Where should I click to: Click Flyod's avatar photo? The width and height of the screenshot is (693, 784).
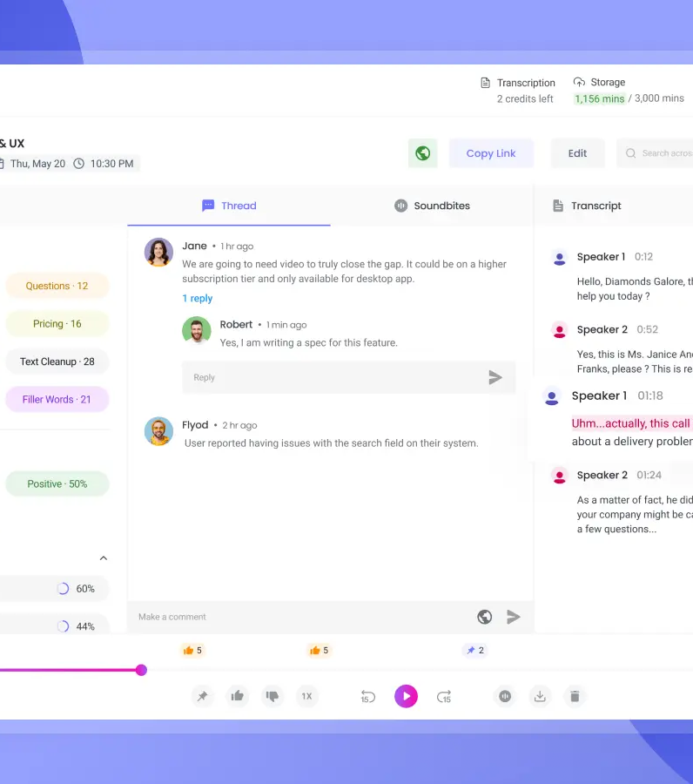point(159,431)
